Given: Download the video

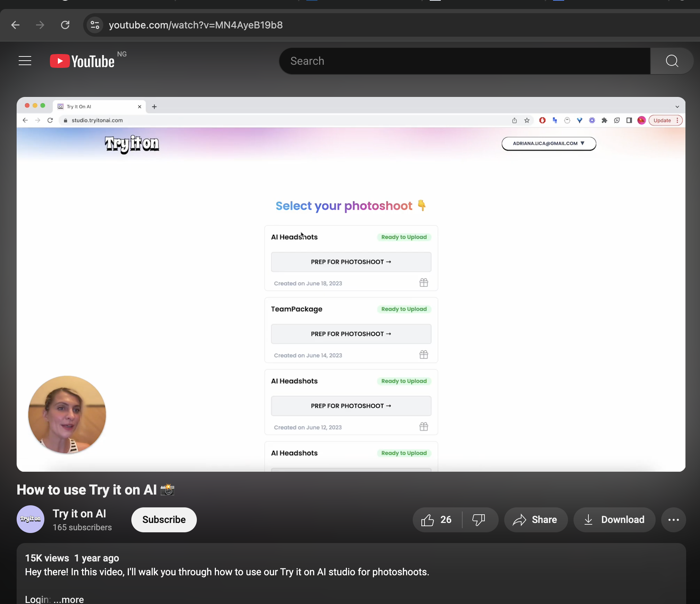Looking at the screenshot, I should [614, 519].
